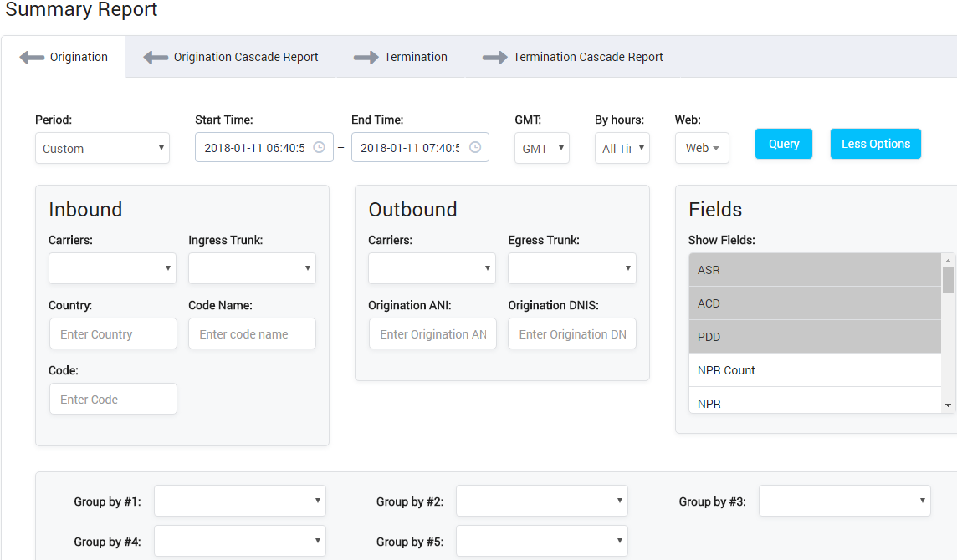
Task: Click the Enter Country input field
Action: [x=113, y=333]
